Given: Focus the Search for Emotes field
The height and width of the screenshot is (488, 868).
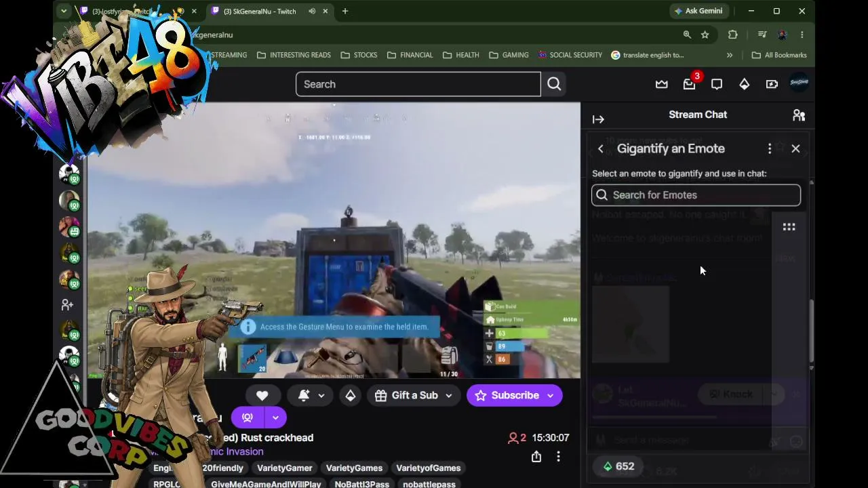Looking at the screenshot, I should point(696,195).
